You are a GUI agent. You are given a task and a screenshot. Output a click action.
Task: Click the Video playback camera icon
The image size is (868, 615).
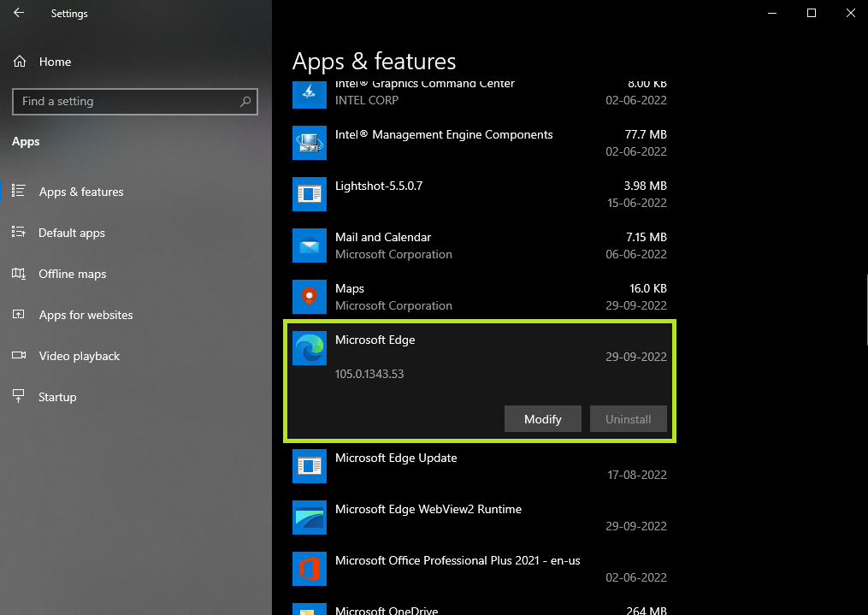click(18, 355)
